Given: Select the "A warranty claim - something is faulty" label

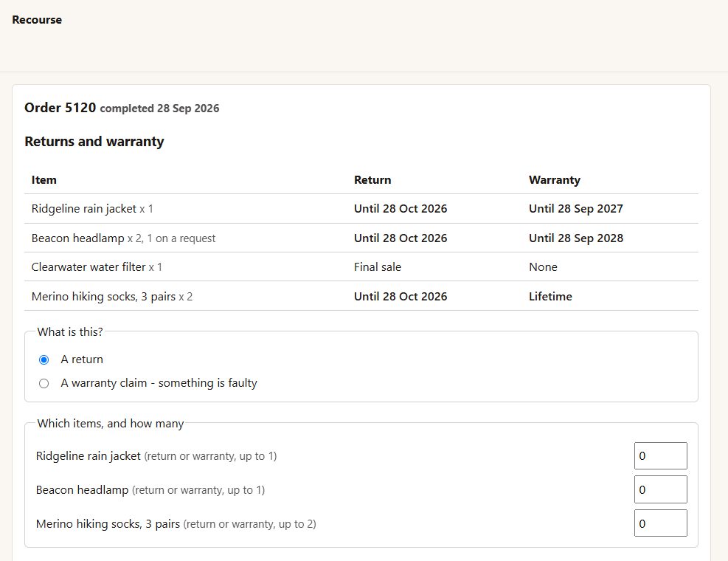Looking at the screenshot, I should pos(159,383).
